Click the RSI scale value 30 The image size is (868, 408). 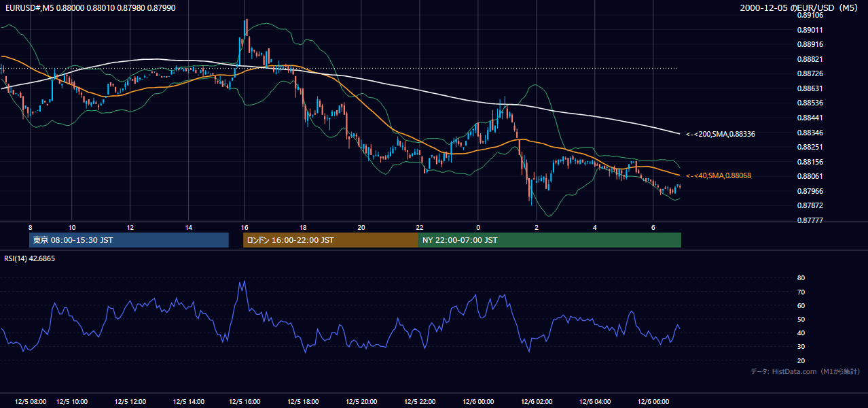tap(801, 347)
